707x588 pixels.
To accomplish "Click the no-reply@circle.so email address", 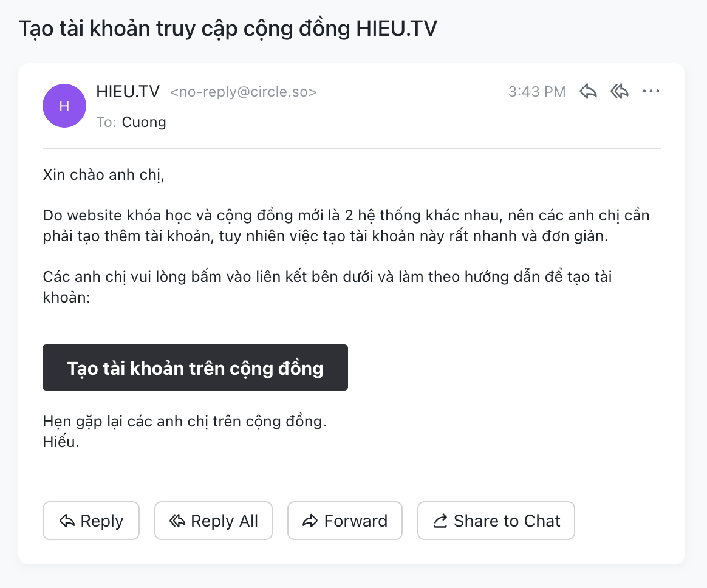I will [x=244, y=92].
